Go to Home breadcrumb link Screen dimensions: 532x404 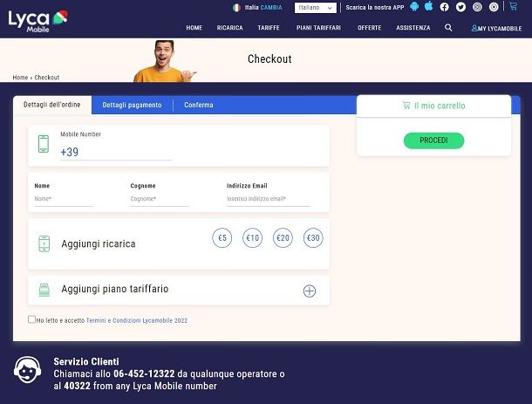point(20,78)
